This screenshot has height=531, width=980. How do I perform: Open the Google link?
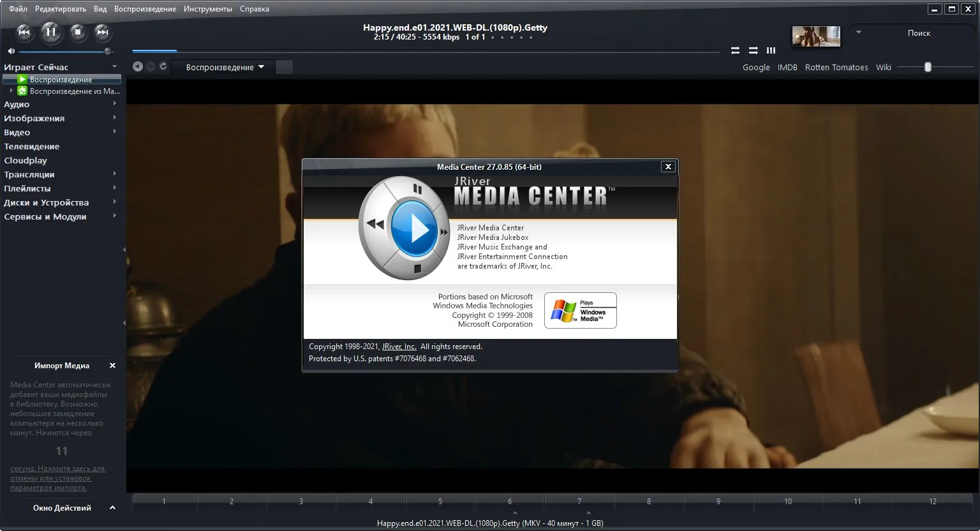(756, 67)
